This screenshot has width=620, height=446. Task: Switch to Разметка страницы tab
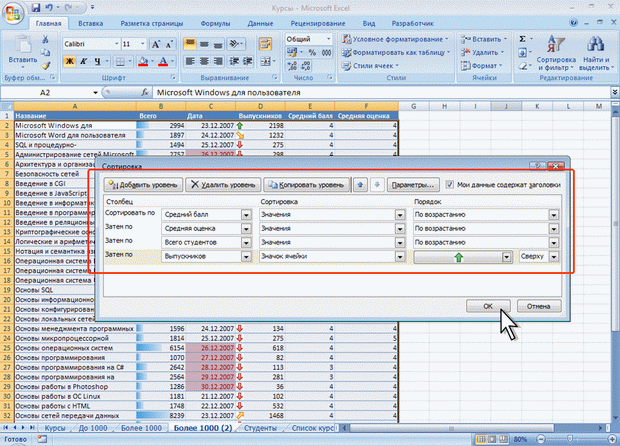pos(152,23)
